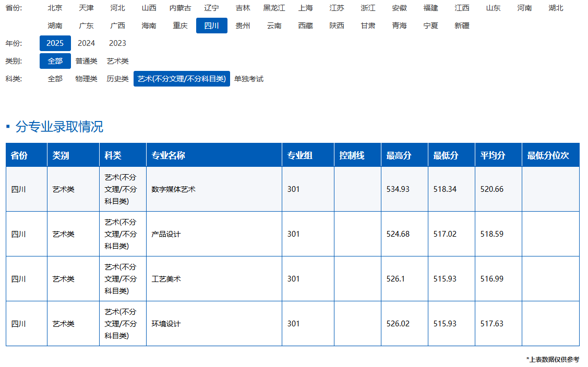
Task: Click the 控制线 column header
Action: tap(358, 155)
